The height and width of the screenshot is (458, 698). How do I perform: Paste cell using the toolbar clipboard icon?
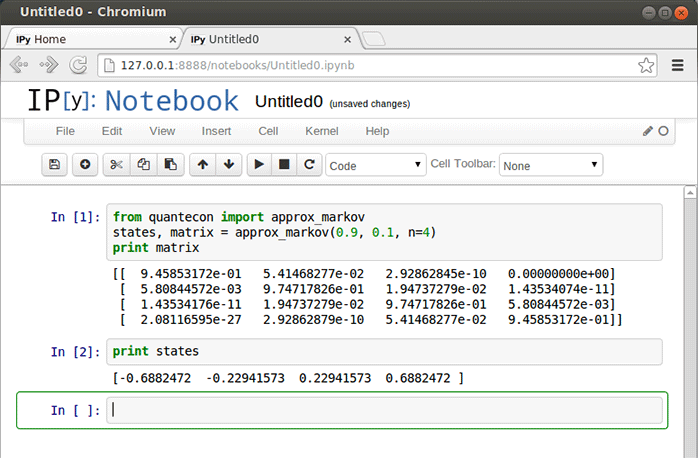tap(170, 165)
